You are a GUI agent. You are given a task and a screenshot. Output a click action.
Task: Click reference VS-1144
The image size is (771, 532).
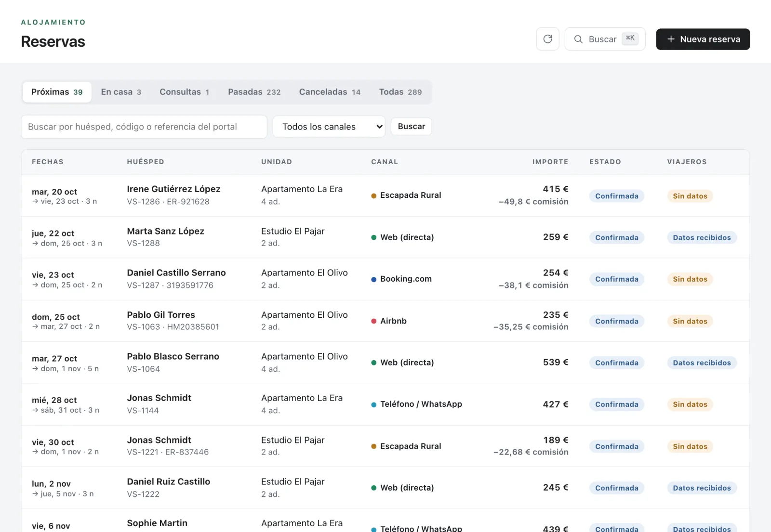point(143,410)
